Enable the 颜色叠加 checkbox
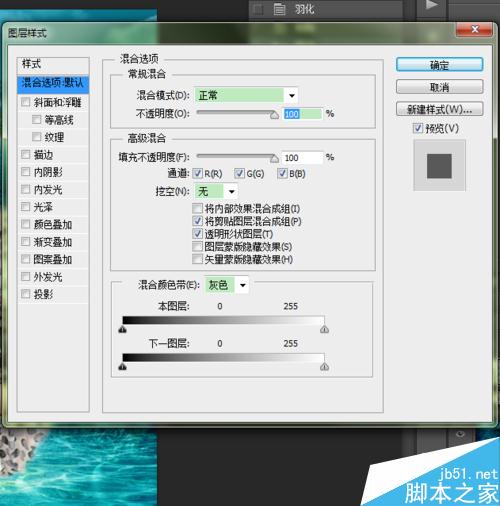Screen dimensions: 500x506 pos(26,224)
